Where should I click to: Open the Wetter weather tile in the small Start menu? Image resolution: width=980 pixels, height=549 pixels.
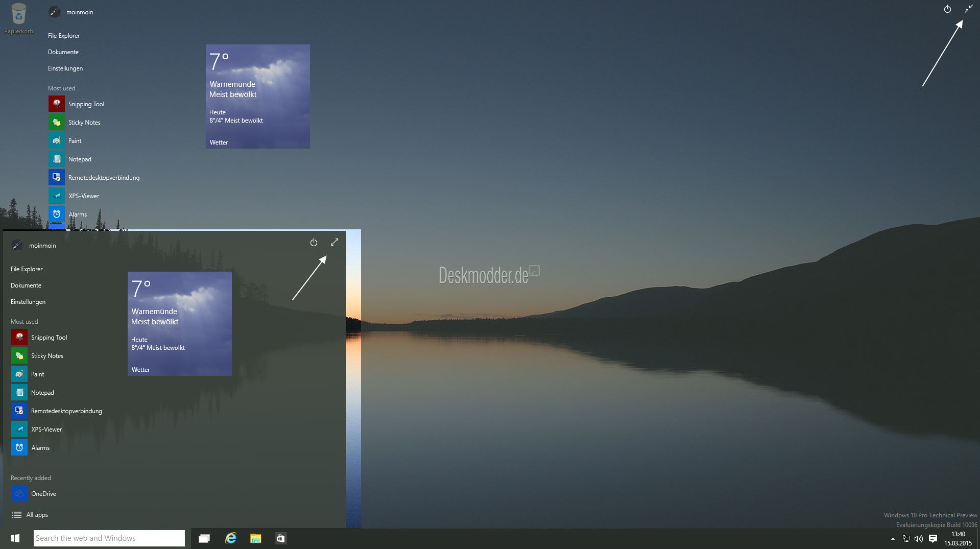180,324
